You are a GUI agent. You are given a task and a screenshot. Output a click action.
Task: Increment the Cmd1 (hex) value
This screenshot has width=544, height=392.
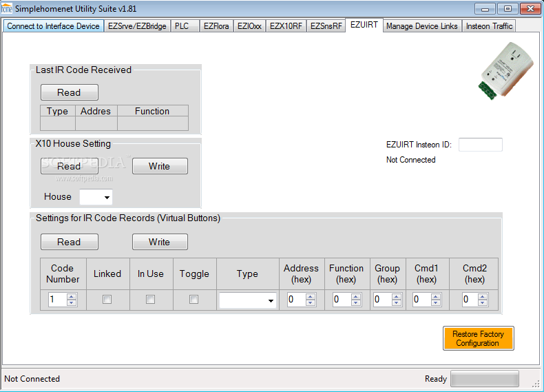click(x=436, y=296)
